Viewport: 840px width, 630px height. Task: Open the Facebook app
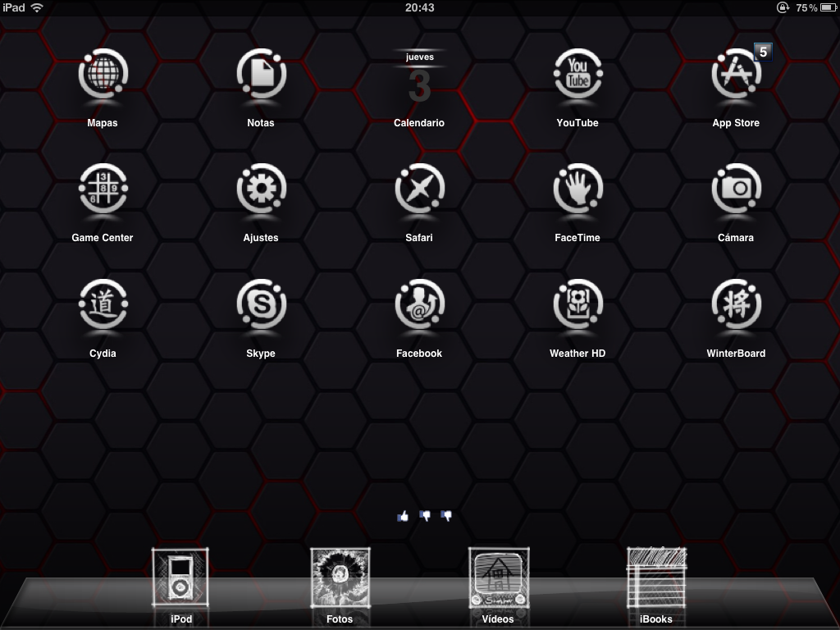(x=419, y=305)
